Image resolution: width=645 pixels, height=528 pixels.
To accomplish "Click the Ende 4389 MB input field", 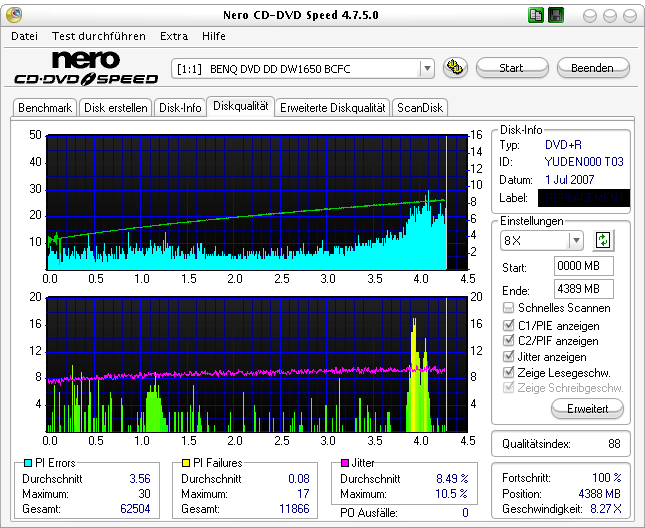I will (584, 289).
